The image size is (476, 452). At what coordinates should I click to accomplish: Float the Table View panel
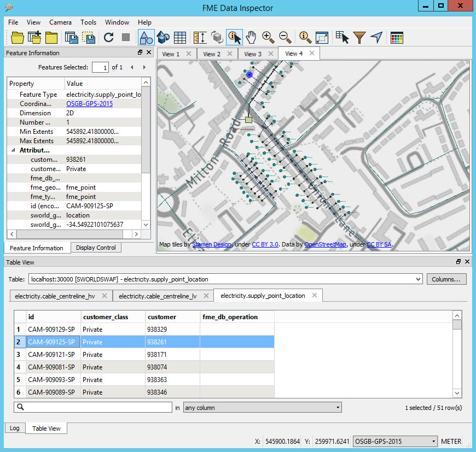[x=458, y=262]
